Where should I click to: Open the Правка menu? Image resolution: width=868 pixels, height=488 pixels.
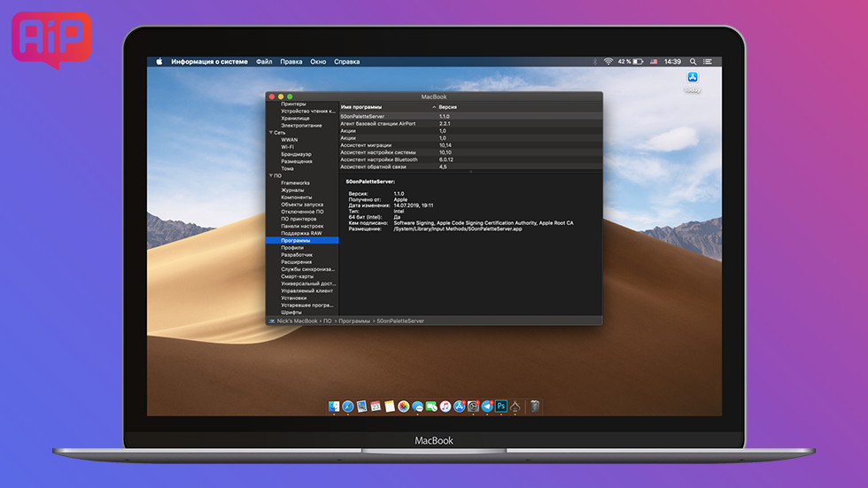[x=291, y=61]
